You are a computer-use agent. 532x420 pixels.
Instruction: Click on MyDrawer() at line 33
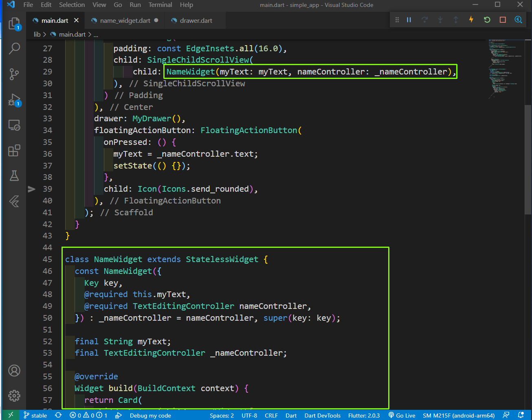pyautogui.click(x=156, y=118)
